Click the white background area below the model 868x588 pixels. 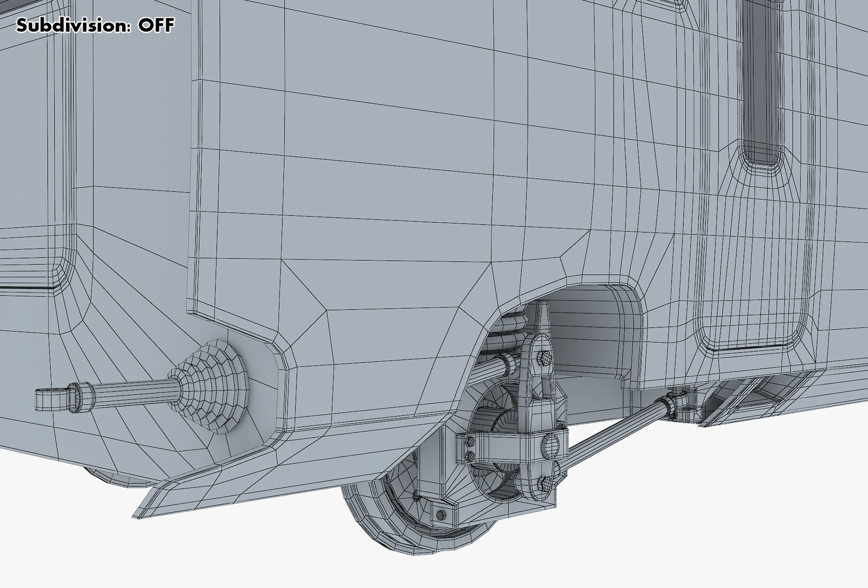[x=193, y=560]
